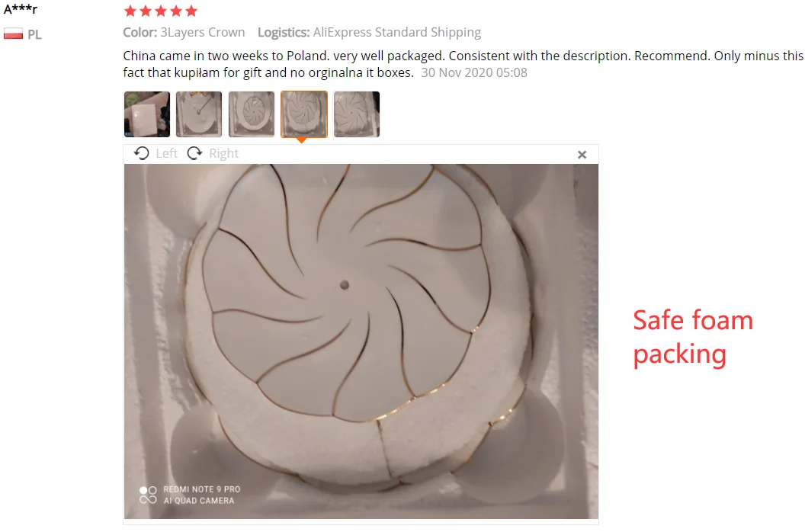Image resolution: width=805 pixels, height=532 pixels.
Task: Open the fifth review photo thumbnail
Action: pyautogui.click(x=356, y=114)
